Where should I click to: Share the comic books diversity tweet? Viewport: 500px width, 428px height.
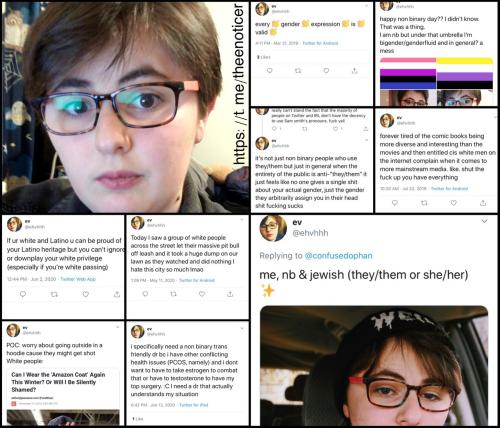(x=483, y=203)
